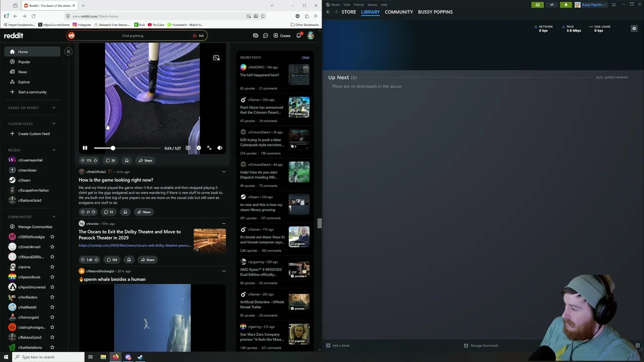The height and width of the screenshot is (362, 644).
Task: Open Steam Friends menu
Action: (359, 5)
